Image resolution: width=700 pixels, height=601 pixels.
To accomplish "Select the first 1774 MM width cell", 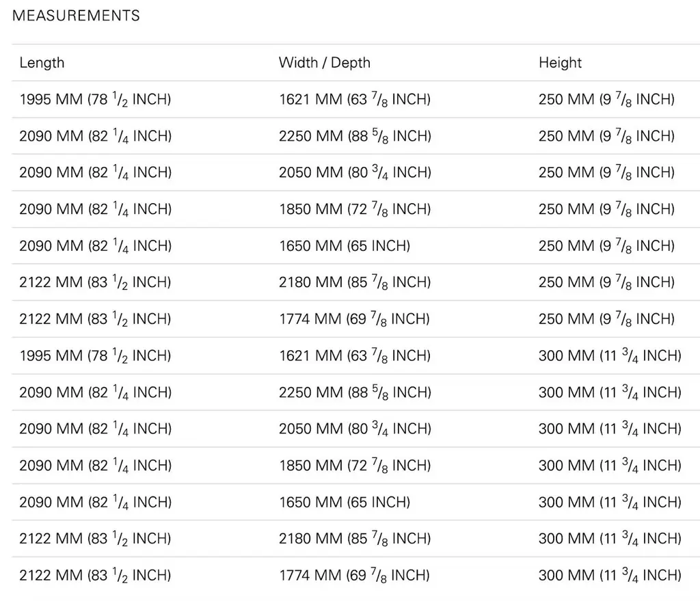I will pyautogui.click(x=354, y=319).
